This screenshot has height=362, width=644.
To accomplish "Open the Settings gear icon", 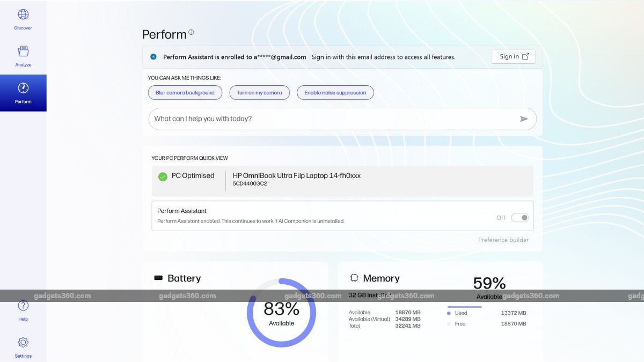I will [x=23, y=342].
